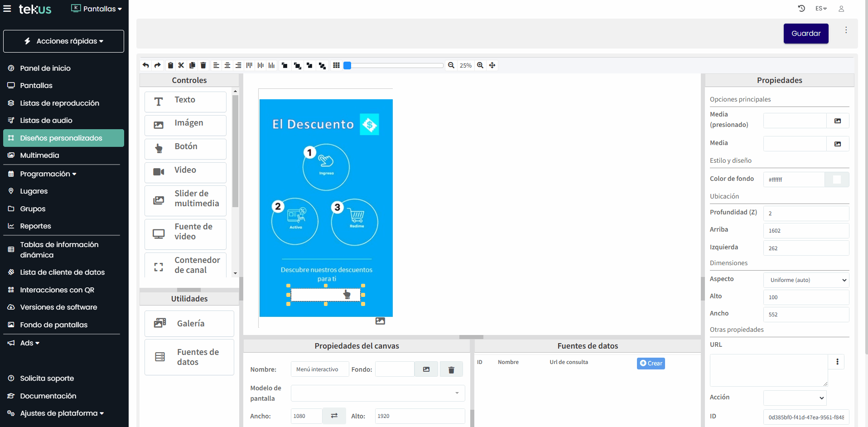
Task: Open the Acción dropdown
Action: pyautogui.click(x=795, y=398)
